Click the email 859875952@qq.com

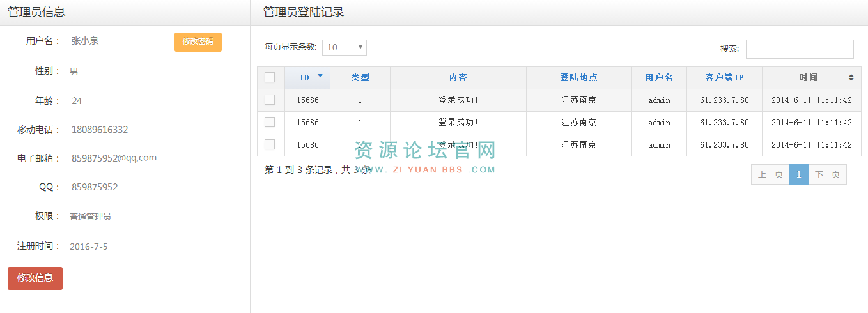point(114,158)
